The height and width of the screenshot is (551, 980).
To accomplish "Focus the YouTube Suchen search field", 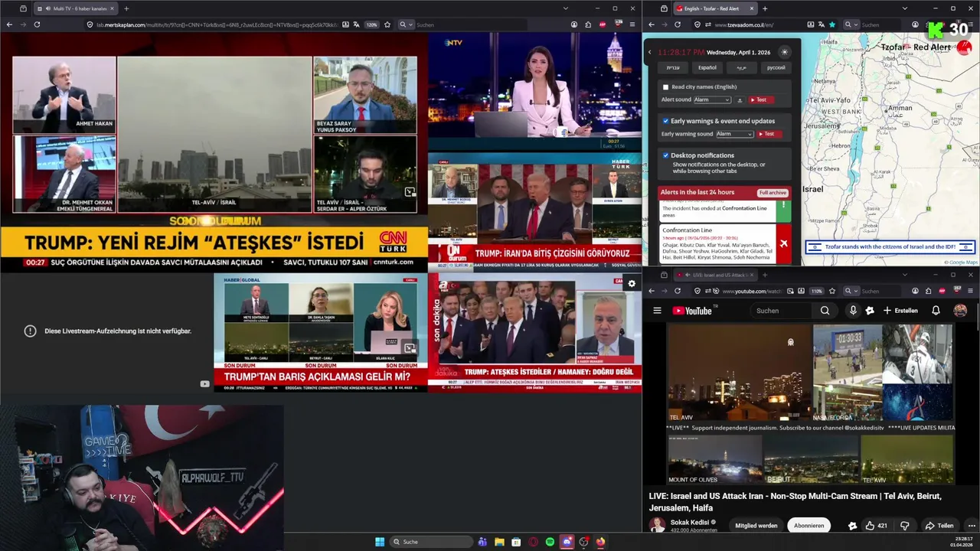I will [781, 311].
